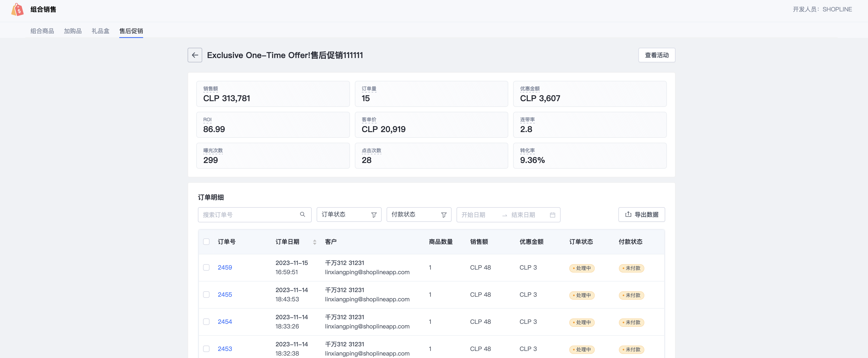Switch to the 组合商品 tab
868x358 pixels.
[x=42, y=31]
